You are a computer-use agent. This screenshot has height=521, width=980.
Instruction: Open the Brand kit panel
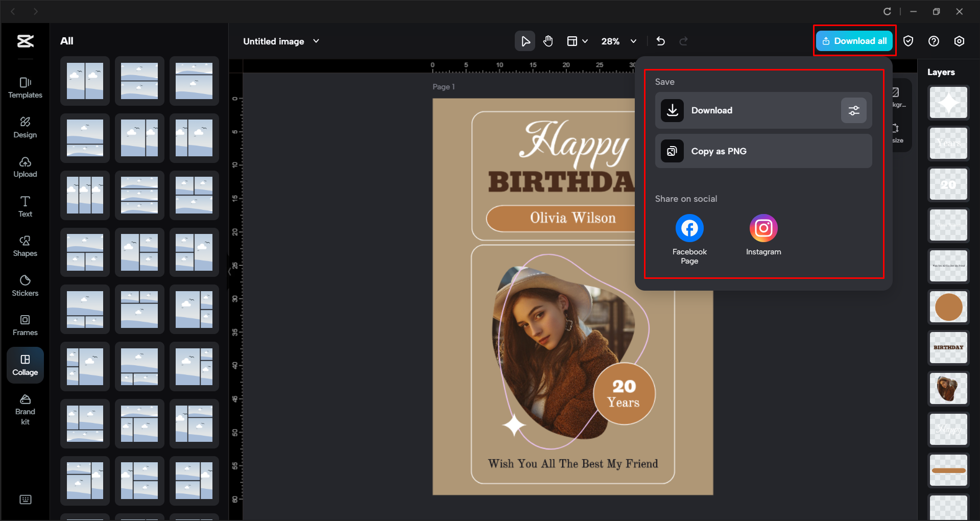click(25, 409)
